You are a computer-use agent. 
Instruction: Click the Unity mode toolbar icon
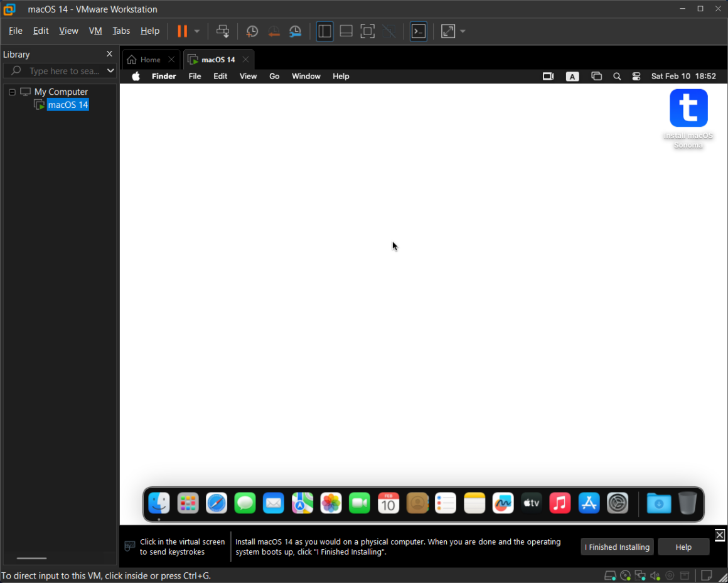click(389, 31)
